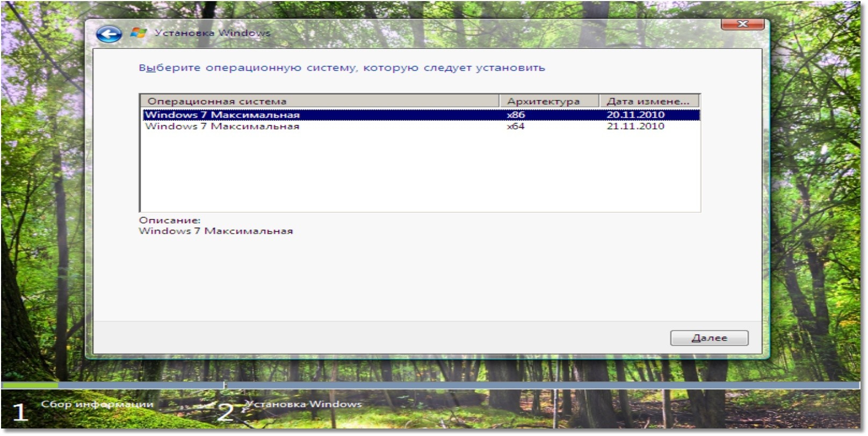Select Windows 7 Максимальная x64 row
868x436 pixels.
[x=421, y=127]
